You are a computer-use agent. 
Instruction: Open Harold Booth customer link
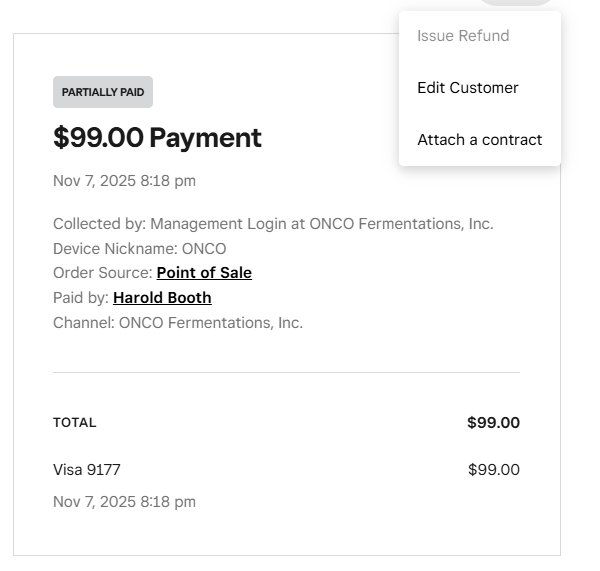(x=162, y=298)
